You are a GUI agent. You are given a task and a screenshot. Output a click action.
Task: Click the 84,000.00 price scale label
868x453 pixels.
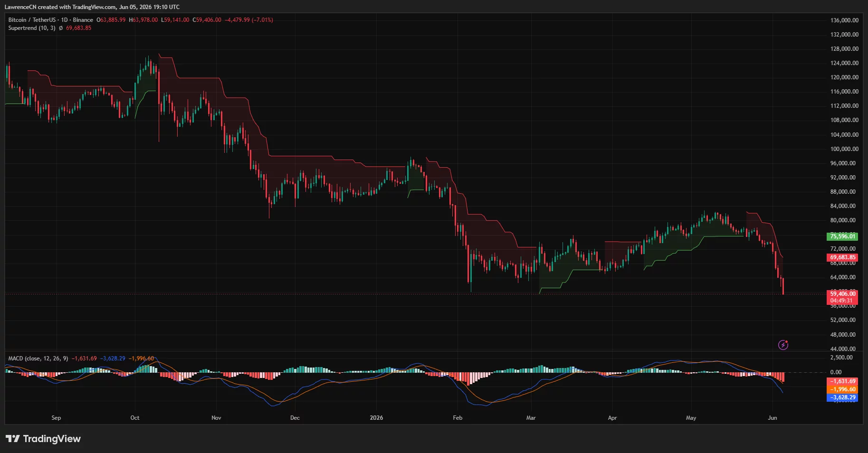tap(843, 206)
